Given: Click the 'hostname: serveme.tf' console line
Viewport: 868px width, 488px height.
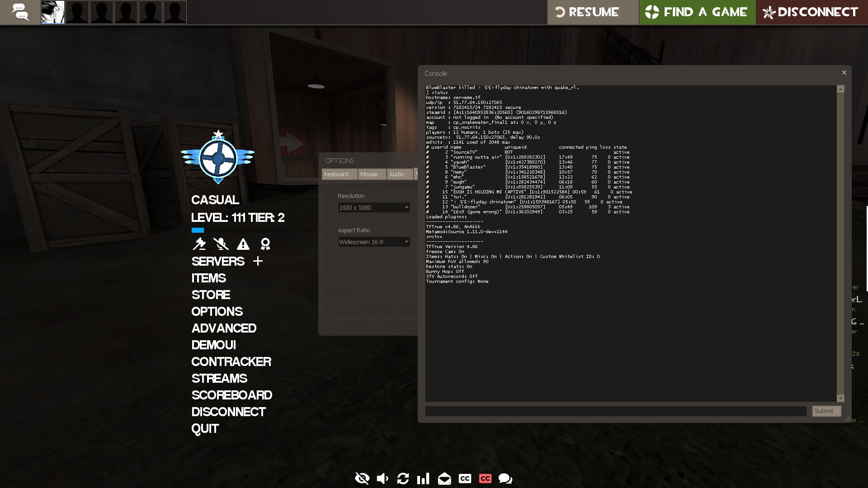Looking at the screenshot, I should (453, 97).
